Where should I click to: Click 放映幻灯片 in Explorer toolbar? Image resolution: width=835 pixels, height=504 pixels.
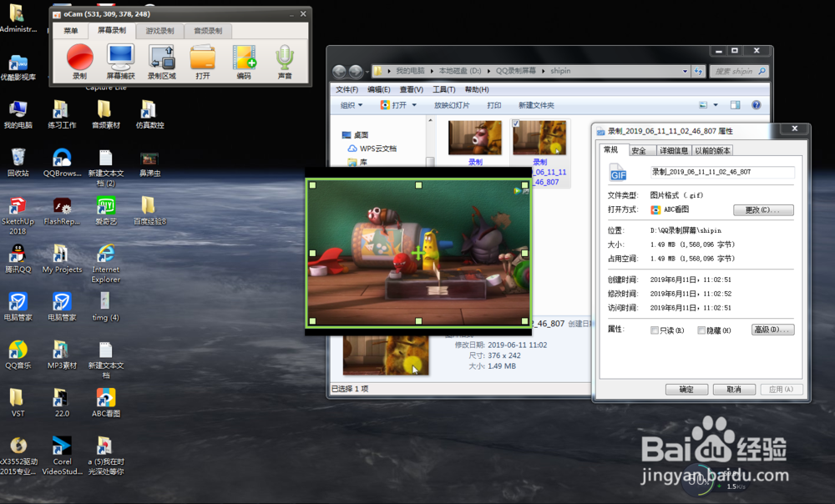pos(452,105)
